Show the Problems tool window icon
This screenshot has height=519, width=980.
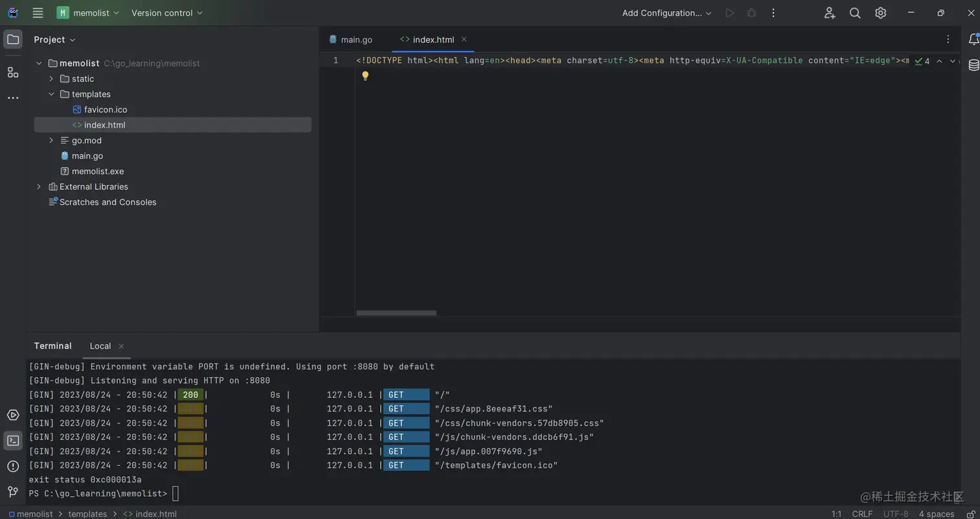pos(13,467)
